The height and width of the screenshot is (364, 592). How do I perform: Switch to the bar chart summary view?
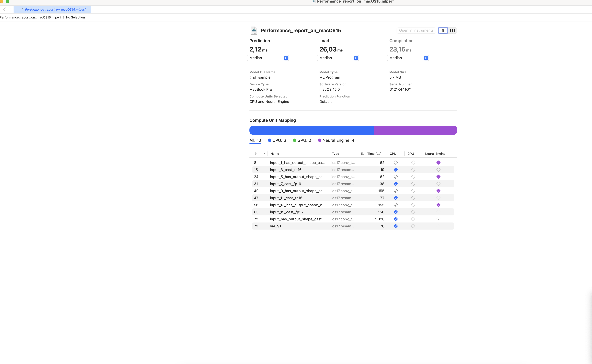(443, 30)
